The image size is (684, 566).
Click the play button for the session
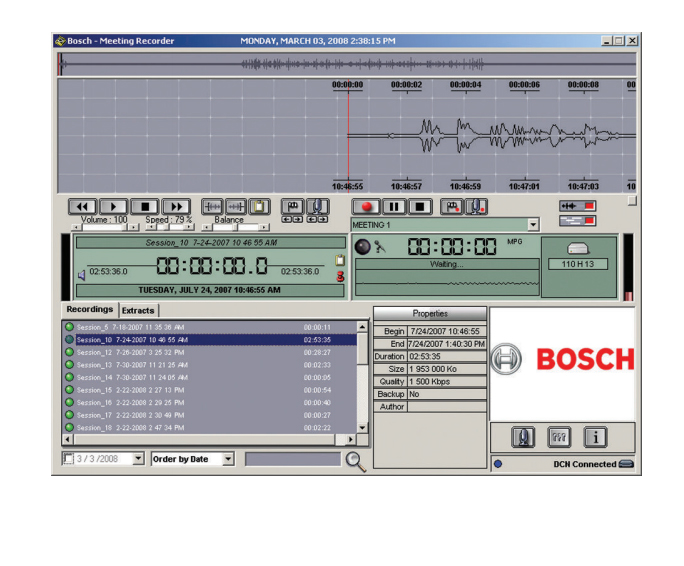tap(114, 206)
